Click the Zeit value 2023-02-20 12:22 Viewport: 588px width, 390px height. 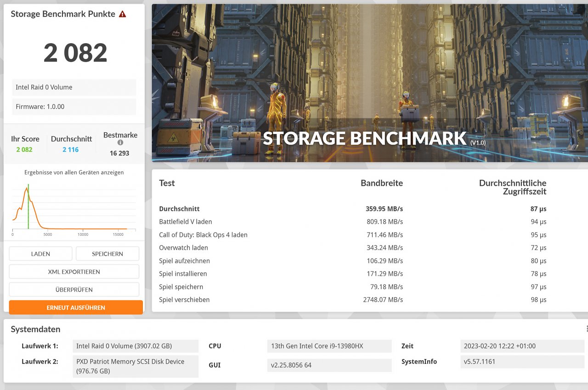tap(522, 346)
